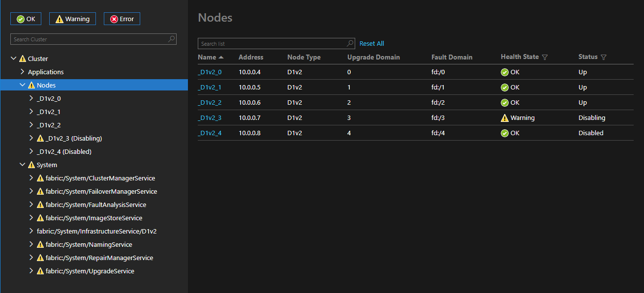The height and width of the screenshot is (293, 644).
Task: Sort by the Upgrade Domain column header
Action: (x=373, y=57)
